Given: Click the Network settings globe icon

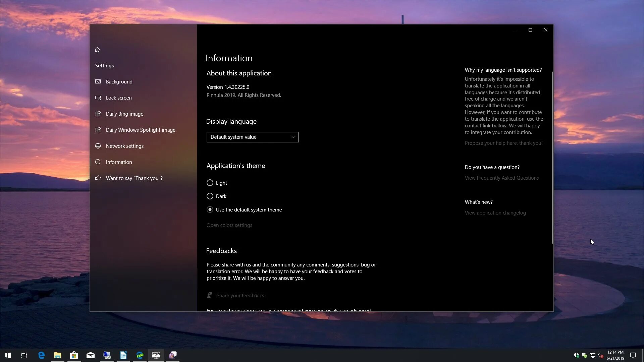Looking at the screenshot, I should [98, 146].
